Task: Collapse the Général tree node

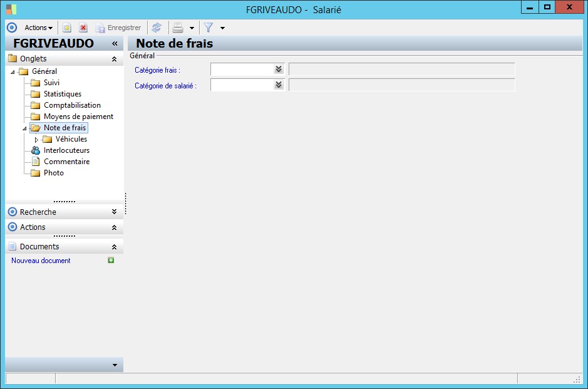Action: pyautogui.click(x=13, y=71)
